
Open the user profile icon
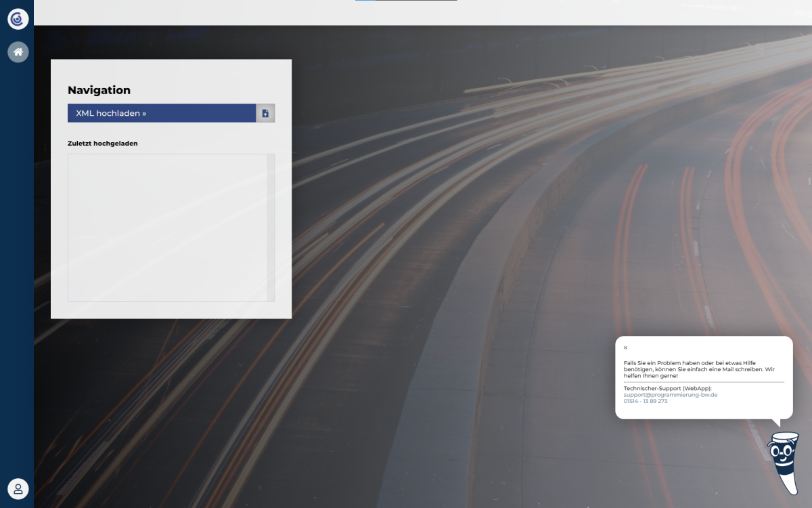tap(18, 488)
